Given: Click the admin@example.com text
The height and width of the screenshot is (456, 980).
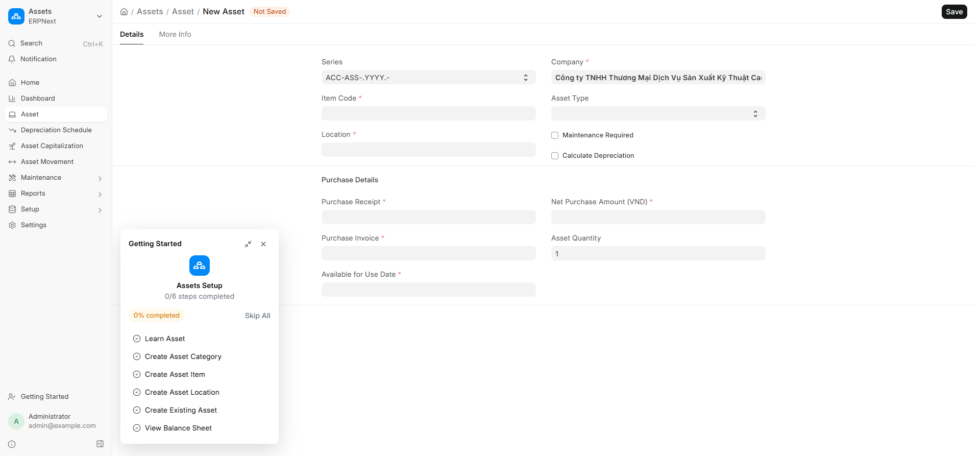Looking at the screenshot, I should 62,426.
